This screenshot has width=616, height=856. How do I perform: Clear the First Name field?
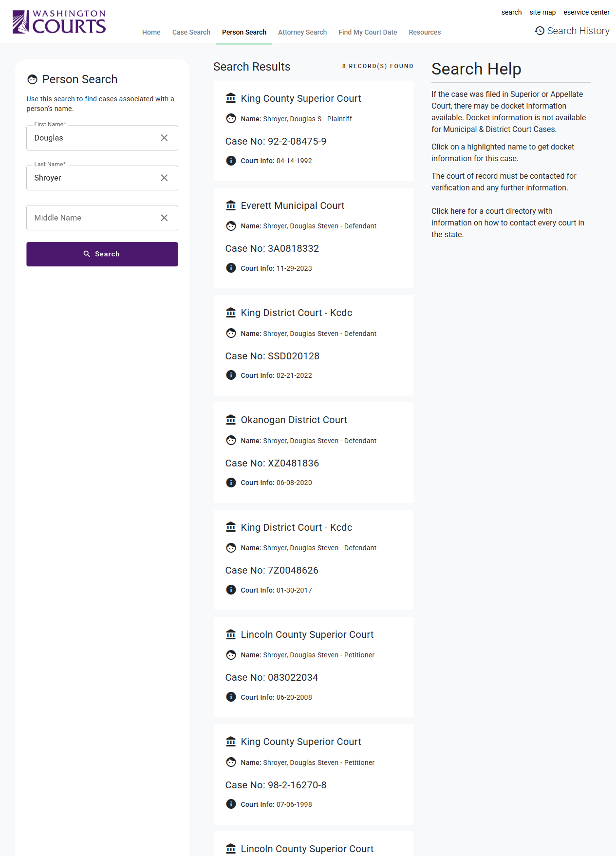[x=164, y=138]
